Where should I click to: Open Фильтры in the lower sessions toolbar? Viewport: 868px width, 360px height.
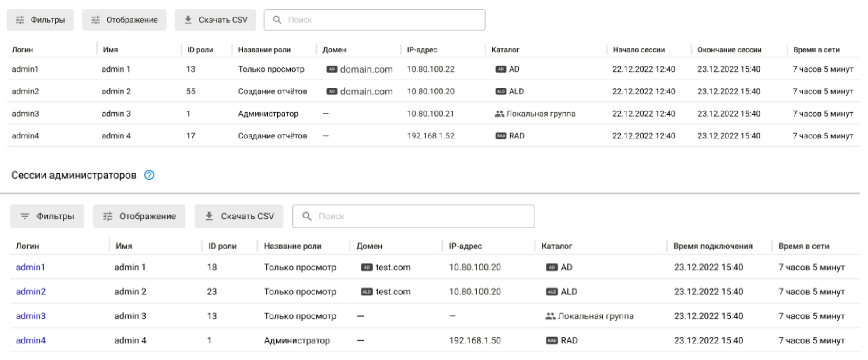coord(47,216)
